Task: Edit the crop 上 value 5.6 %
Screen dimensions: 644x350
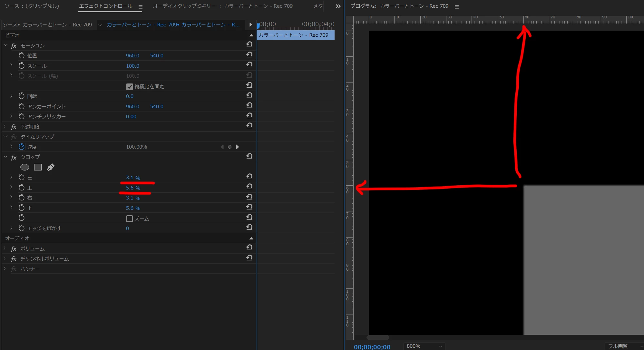Action: pos(133,188)
